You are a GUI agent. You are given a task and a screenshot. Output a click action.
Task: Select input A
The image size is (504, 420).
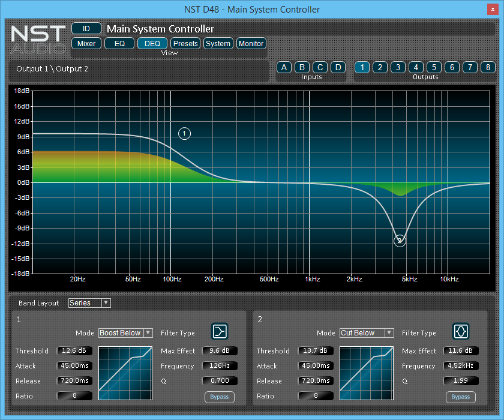pyautogui.click(x=284, y=67)
